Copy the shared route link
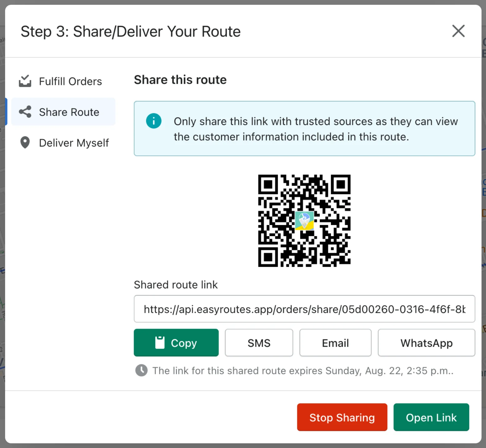 coord(176,343)
